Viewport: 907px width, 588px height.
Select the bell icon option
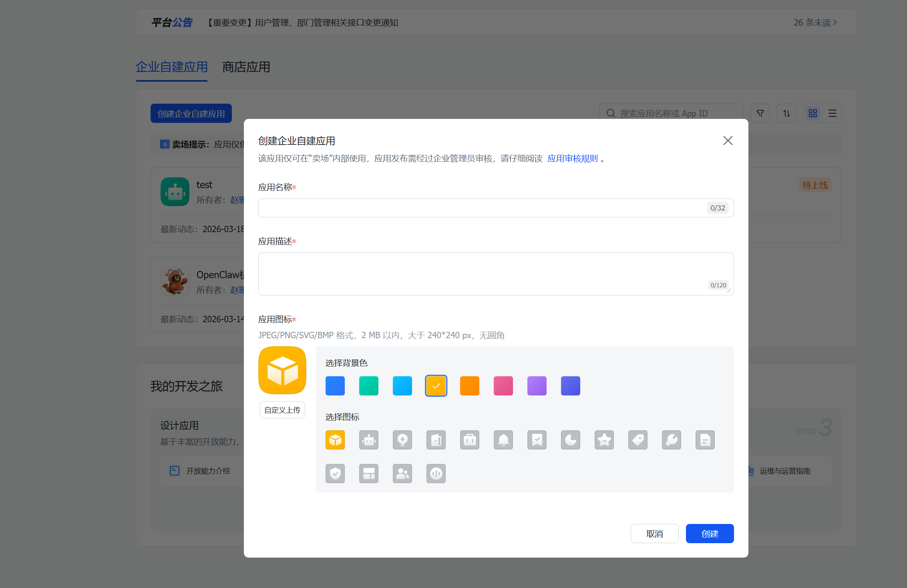503,440
